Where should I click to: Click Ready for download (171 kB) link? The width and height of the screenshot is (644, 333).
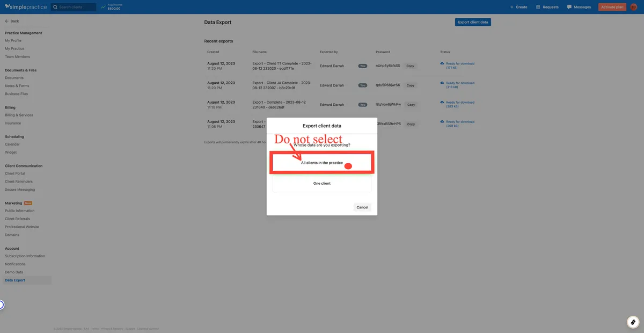(x=460, y=66)
